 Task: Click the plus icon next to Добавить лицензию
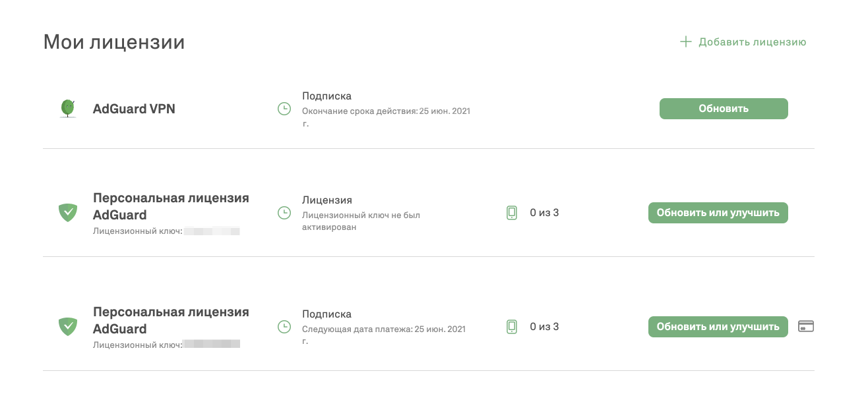coord(686,42)
